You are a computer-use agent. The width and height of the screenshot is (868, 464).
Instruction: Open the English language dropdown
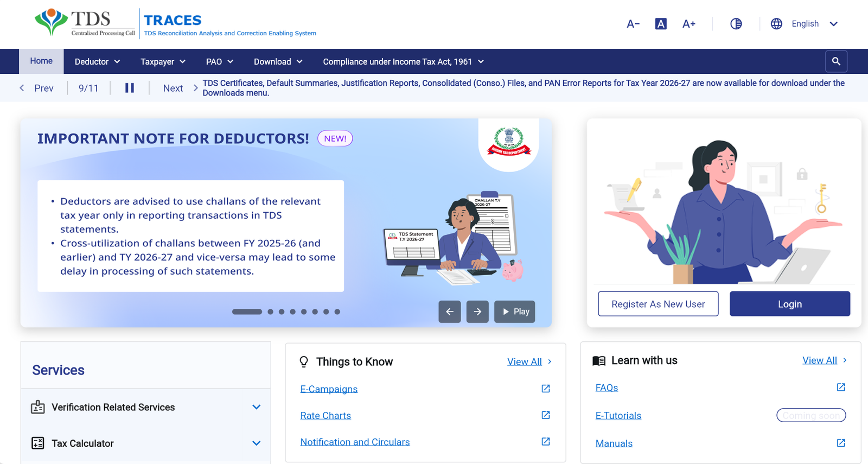click(x=814, y=24)
